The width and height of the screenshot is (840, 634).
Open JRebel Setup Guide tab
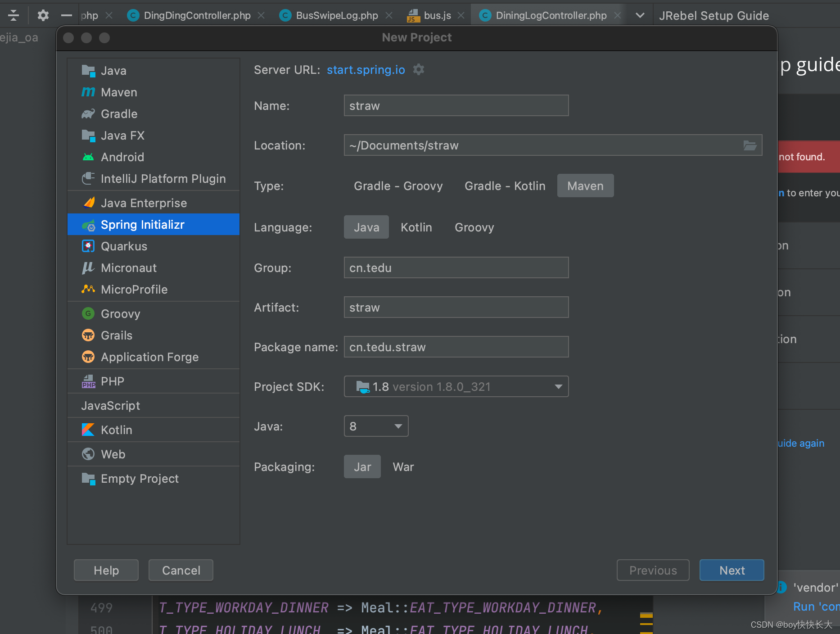click(714, 15)
